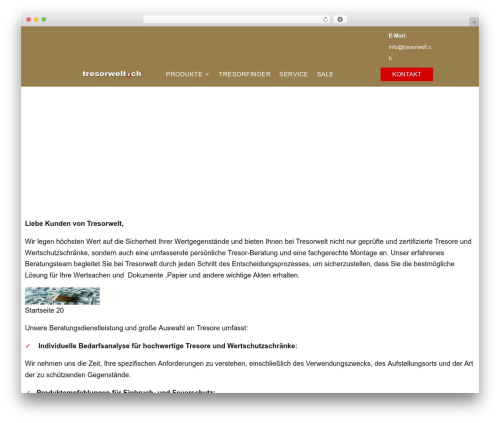The image size is (500, 423).
Task: Click the browser reload icon
Action: [x=325, y=20]
